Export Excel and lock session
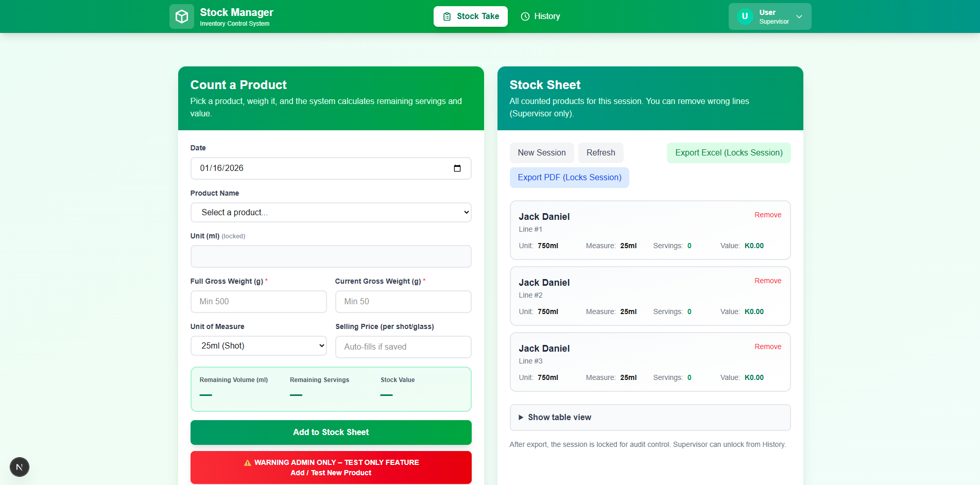 coord(728,153)
